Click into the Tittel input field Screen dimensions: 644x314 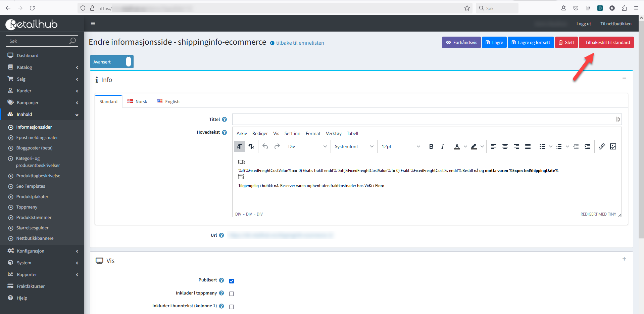423,119
